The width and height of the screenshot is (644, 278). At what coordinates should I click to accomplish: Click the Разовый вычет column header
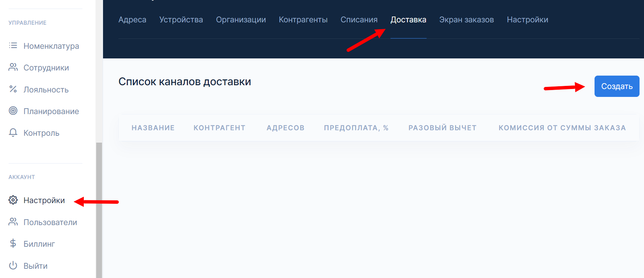click(x=442, y=128)
